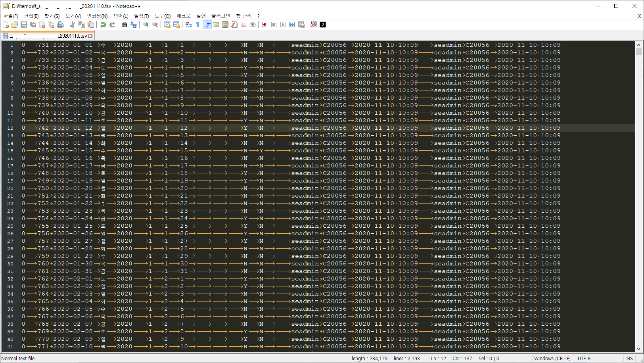Image resolution: width=644 pixels, height=363 pixels.
Task: Open the 도구(O) menu
Action: click(163, 16)
